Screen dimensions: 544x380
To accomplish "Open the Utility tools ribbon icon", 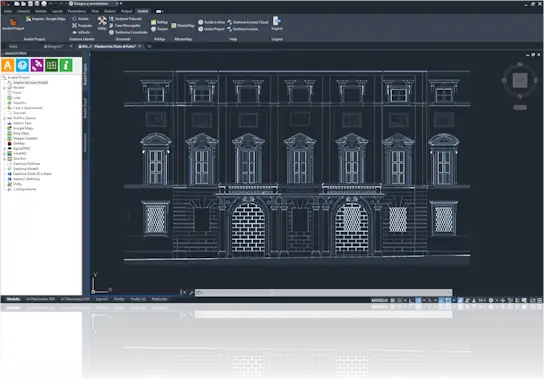I will click(x=102, y=23).
